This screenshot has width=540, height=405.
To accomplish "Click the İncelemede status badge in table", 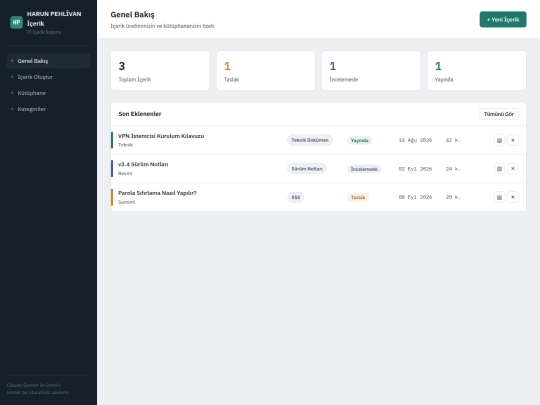I will click(364, 169).
